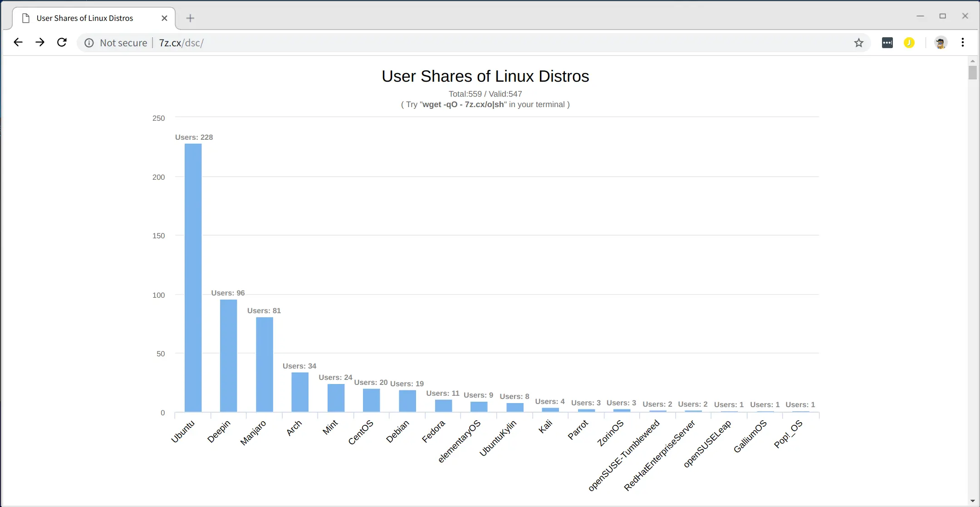Viewport: 980px width, 507px height.
Task: Open the Not secure site info icon
Action: coord(89,43)
